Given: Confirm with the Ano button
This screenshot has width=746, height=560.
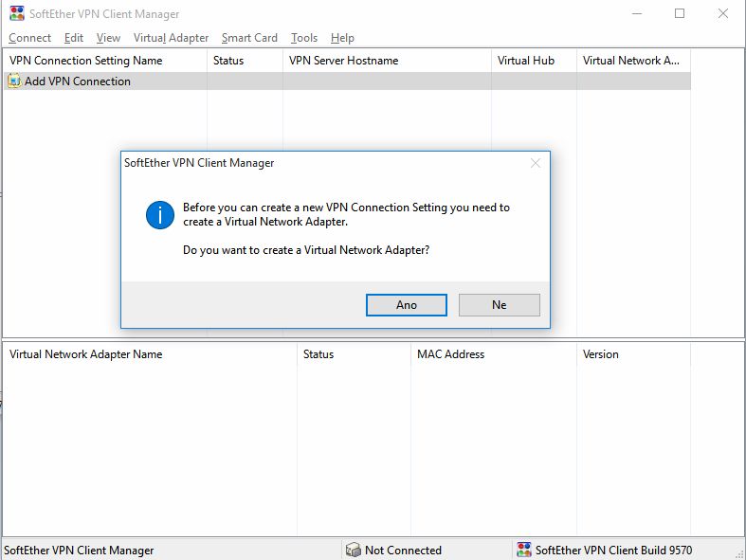Looking at the screenshot, I should click(407, 304).
